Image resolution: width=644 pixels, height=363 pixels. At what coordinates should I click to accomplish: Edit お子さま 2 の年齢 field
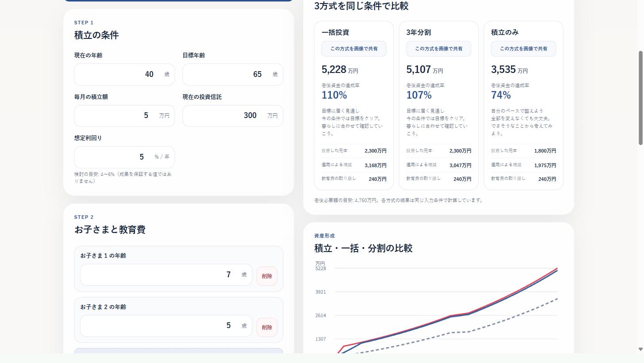pos(166,326)
